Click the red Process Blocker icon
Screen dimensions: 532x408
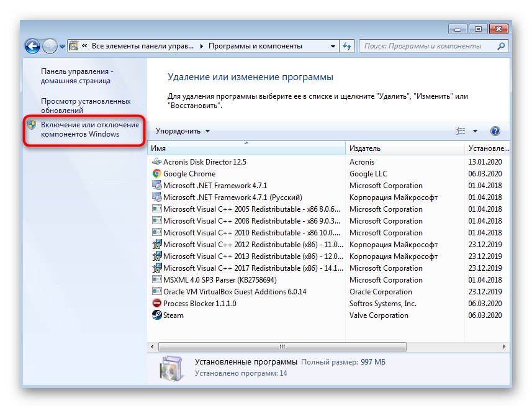[157, 303]
